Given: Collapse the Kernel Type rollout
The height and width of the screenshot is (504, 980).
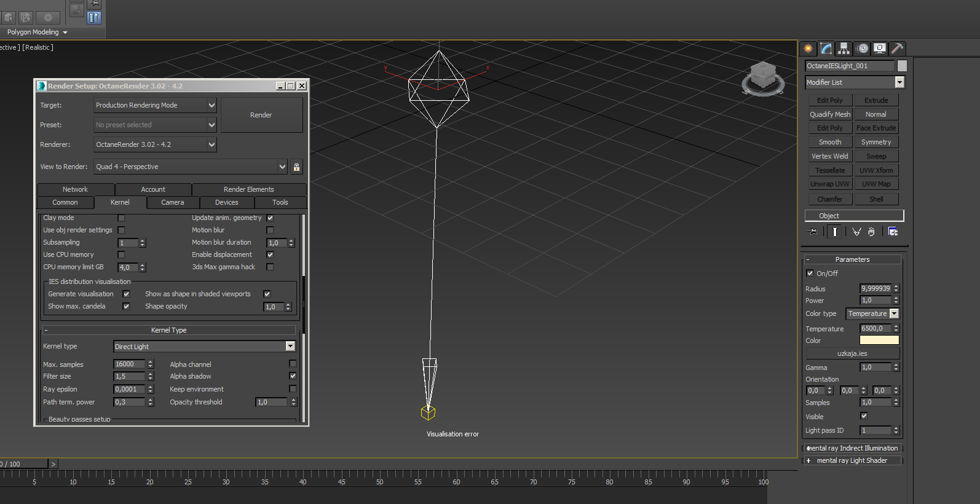Looking at the screenshot, I should point(169,330).
